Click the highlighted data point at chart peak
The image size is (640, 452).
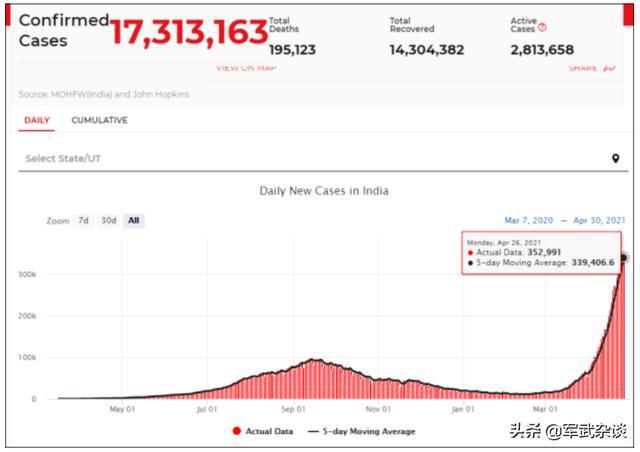tap(624, 258)
